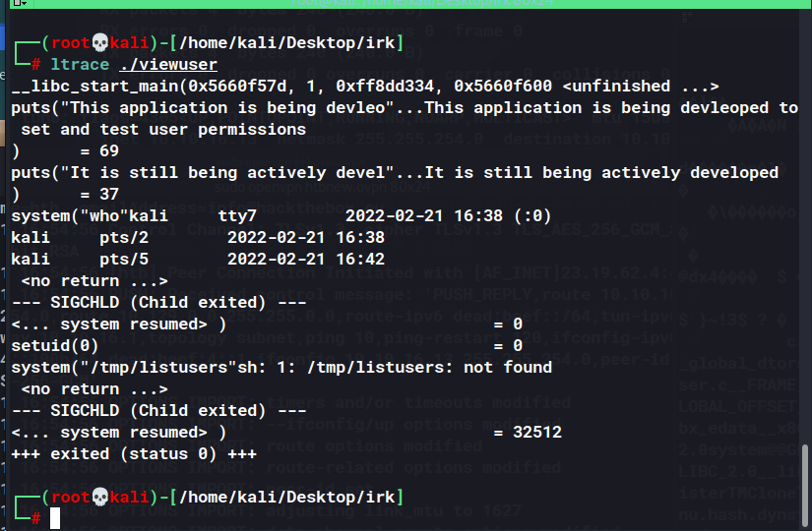Click the scrollbar thumb at bottom right

tap(805, 487)
